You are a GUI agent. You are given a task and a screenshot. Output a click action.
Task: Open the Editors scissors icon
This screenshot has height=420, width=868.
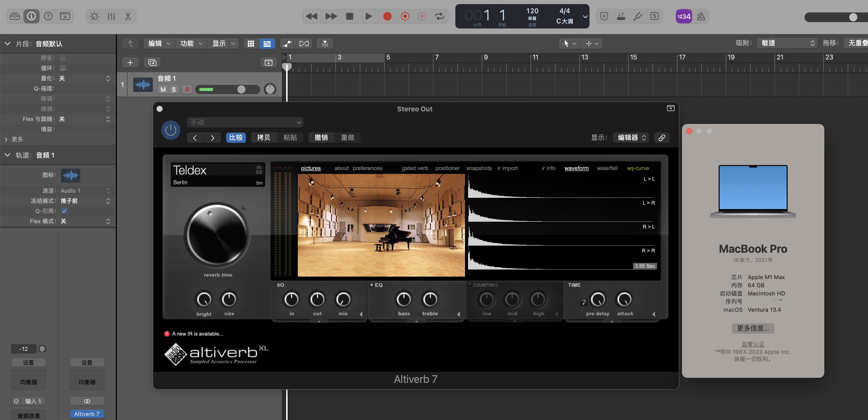click(x=128, y=16)
